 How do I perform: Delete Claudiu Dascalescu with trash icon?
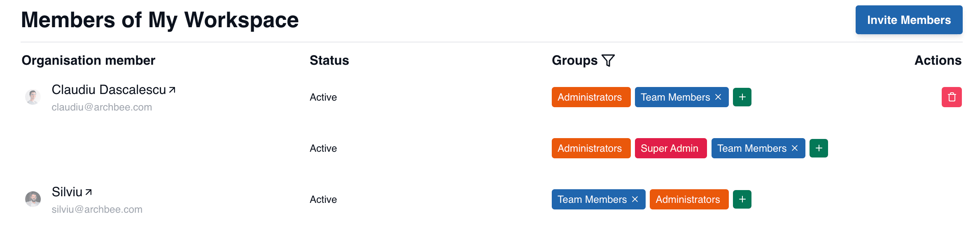(x=952, y=97)
